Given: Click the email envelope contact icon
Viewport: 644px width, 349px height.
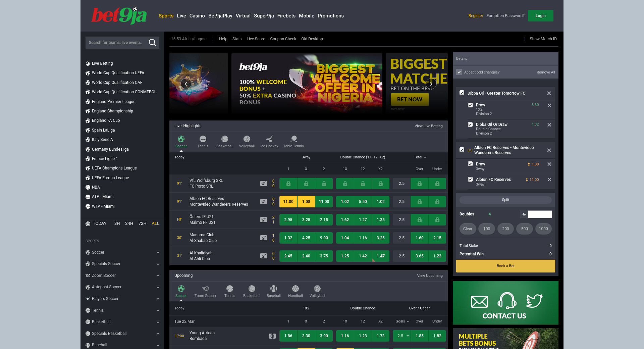Looking at the screenshot, I should click(x=480, y=302).
